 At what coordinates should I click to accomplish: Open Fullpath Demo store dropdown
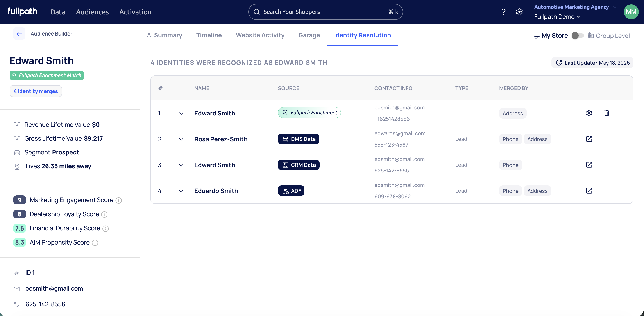[557, 17]
